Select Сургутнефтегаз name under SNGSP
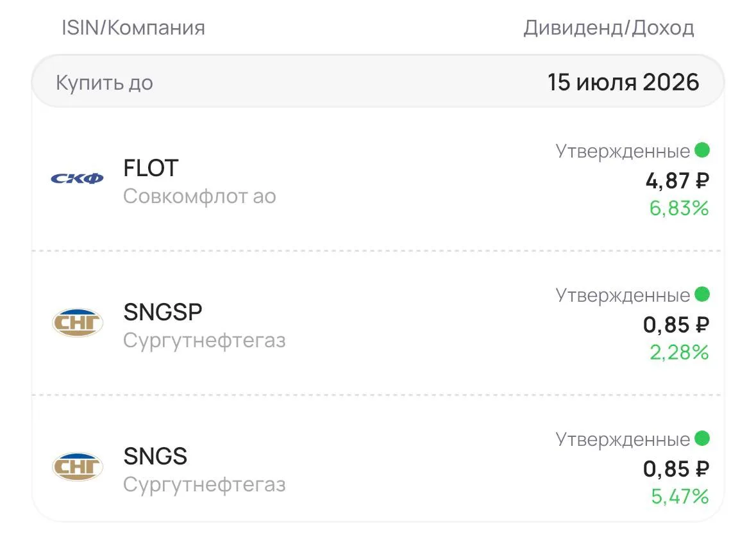Screen dimensions: 756x533 pos(205,340)
